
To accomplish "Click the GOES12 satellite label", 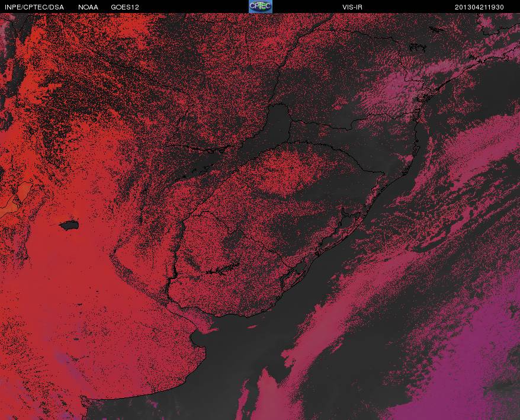I will (x=125, y=7).
